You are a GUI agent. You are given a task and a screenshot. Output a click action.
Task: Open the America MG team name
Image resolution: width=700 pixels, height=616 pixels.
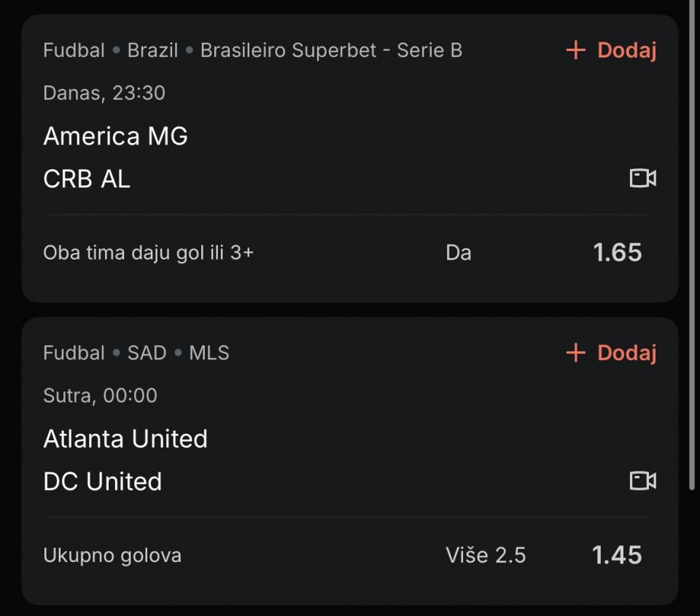pos(115,136)
